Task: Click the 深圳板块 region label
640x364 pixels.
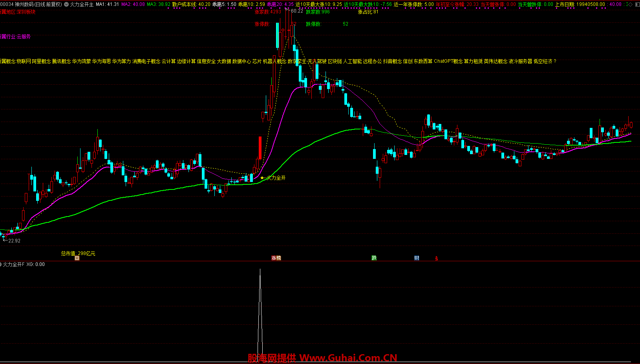Action: click(x=26, y=12)
